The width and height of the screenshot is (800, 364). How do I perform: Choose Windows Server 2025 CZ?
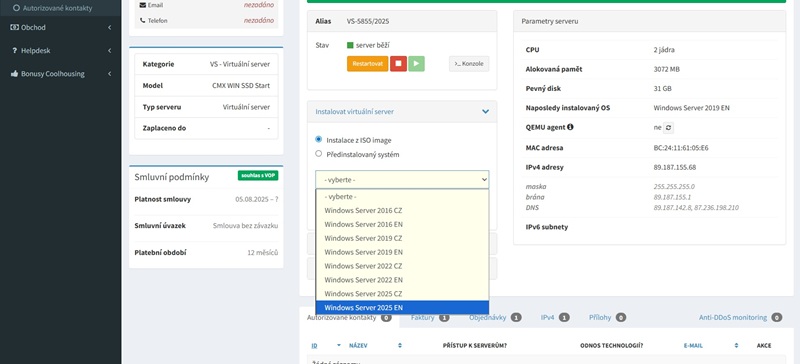pyautogui.click(x=402, y=294)
